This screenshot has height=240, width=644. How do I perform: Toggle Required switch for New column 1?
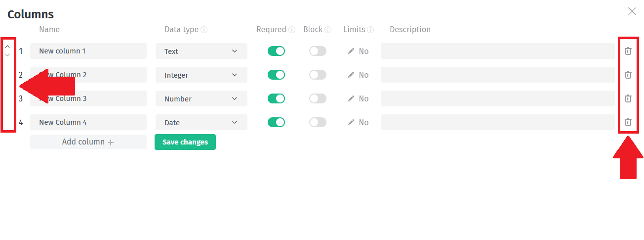(276, 51)
